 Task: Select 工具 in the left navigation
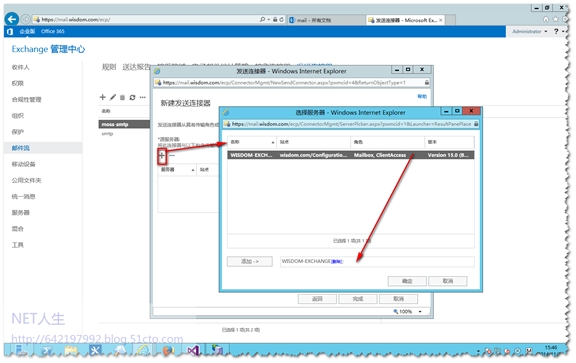(x=18, y=245)
